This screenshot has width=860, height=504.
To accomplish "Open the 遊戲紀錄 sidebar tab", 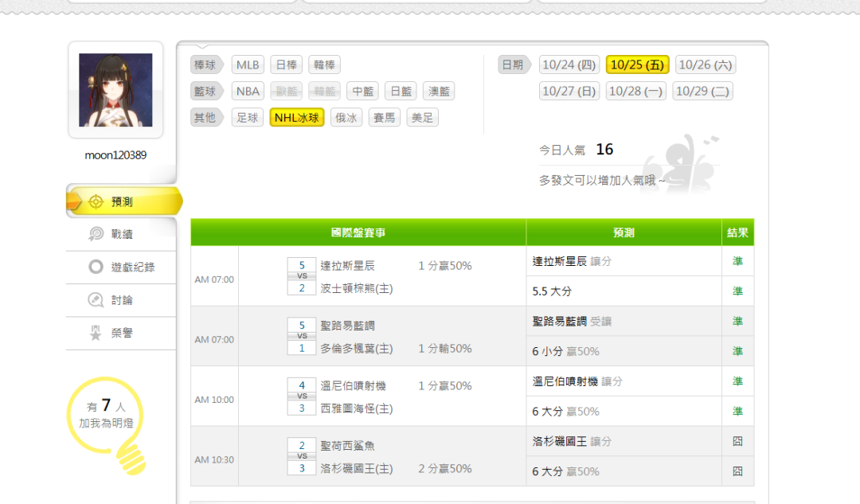I will pyautogui.click(x=121, y=267).
